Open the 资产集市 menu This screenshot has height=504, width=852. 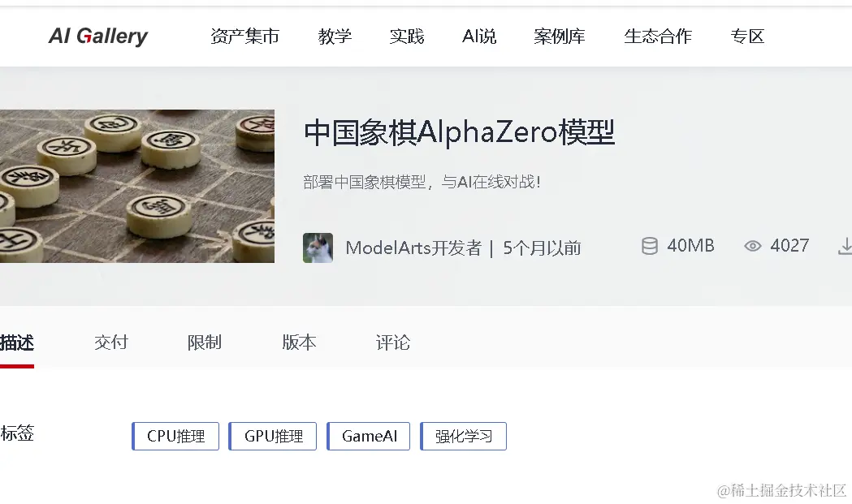244,37
